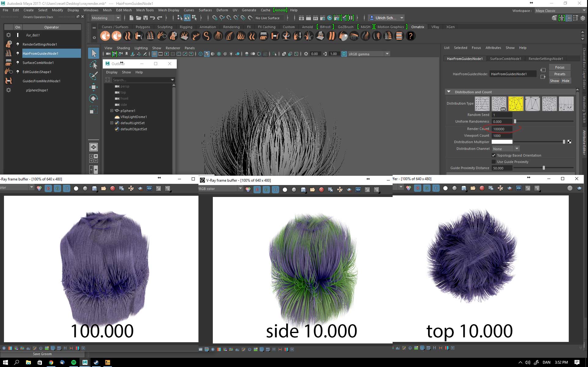The image size is (588, 367).
Task: Toggle SurfaceCombNode1 operator on/off bulb
Action: click(x=18, y=63)
